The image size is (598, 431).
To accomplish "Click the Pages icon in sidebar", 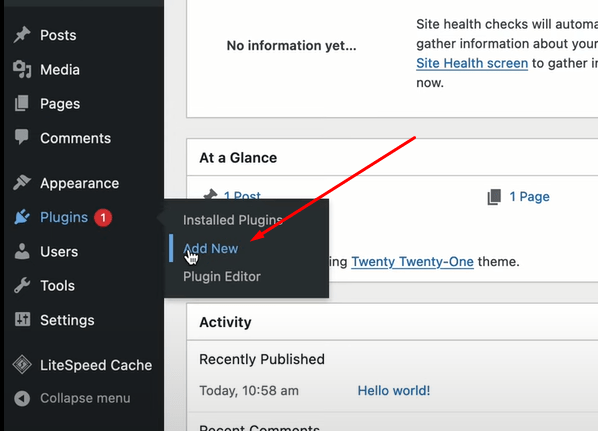I will (x=22, y=103).
